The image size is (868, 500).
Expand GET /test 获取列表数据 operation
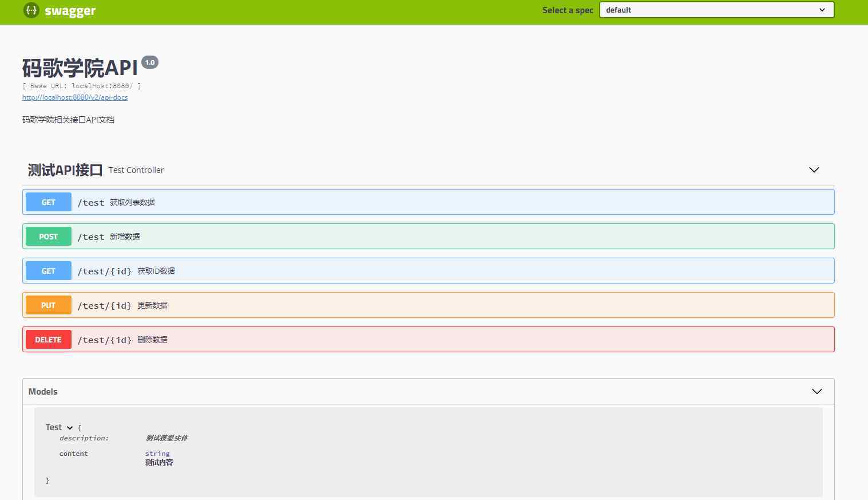pos(428,202)
